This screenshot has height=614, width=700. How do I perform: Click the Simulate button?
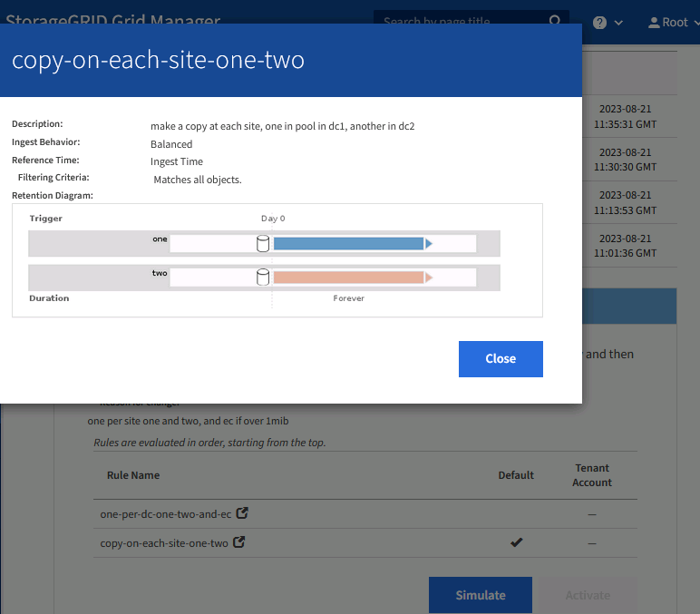[481, 595]
